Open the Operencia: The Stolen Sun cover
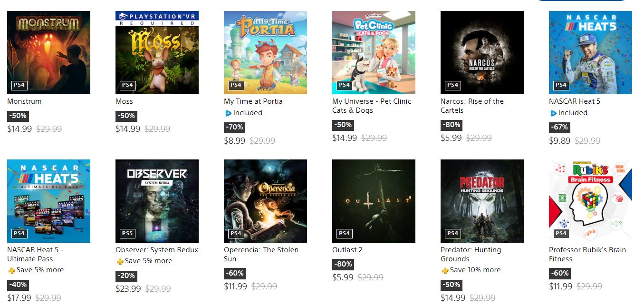The image size is (644, 307). [x=265, y=201]
